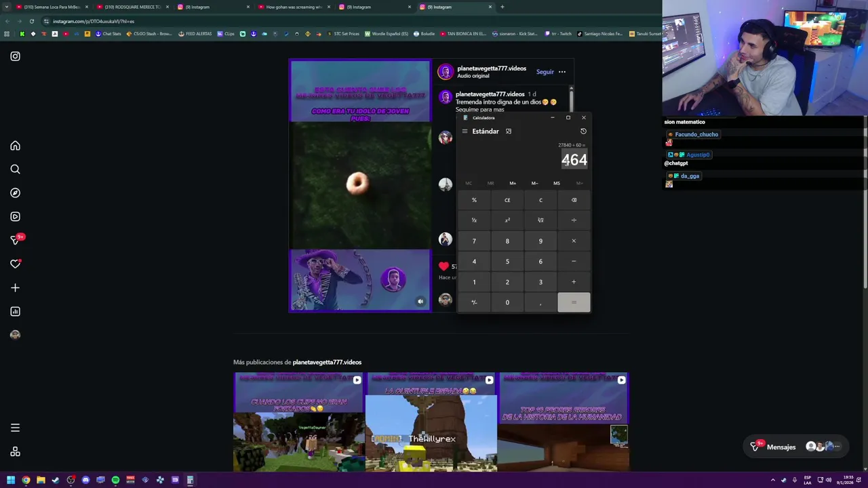The height and width of the screenshot is (488, 868).
Task: Click digit 3 on the Calculator
Action: point(540,282)
